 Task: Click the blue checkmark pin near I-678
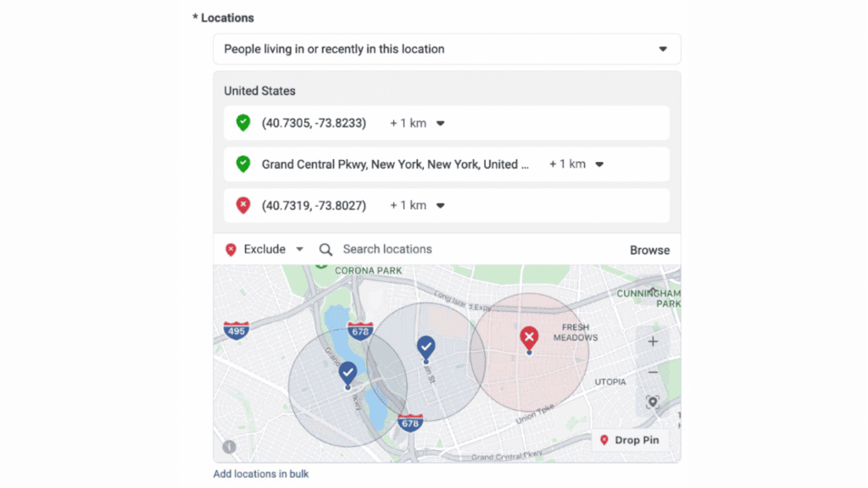348,372
